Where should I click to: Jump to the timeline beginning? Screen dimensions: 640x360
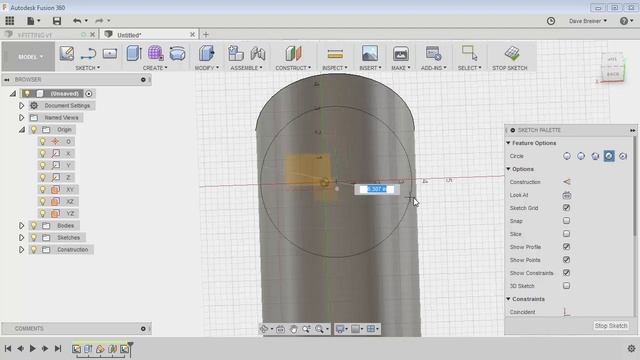click(x=8, y=348)
